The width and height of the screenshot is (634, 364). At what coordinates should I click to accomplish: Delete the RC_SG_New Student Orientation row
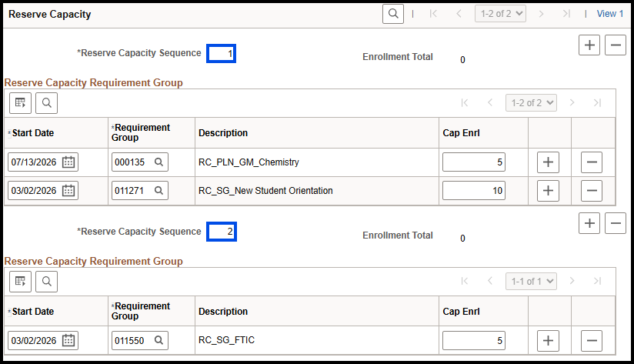[x=592, y=191]
